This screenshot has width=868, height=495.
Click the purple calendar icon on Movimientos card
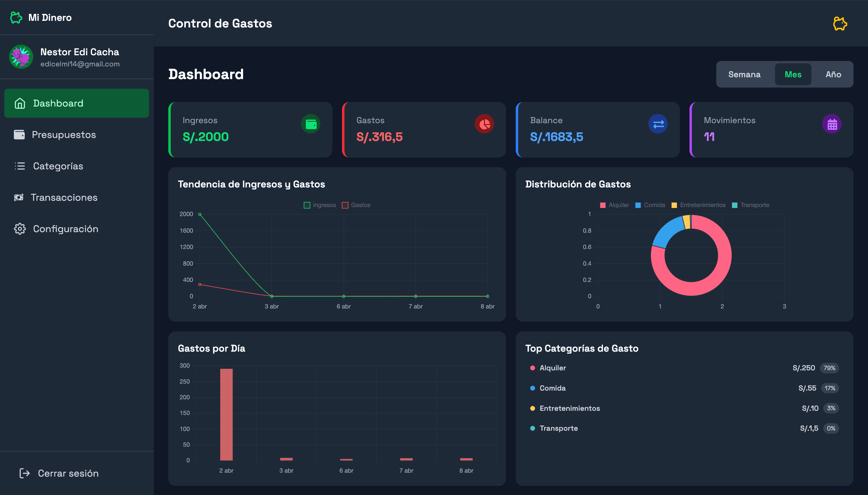click(832, 124)
